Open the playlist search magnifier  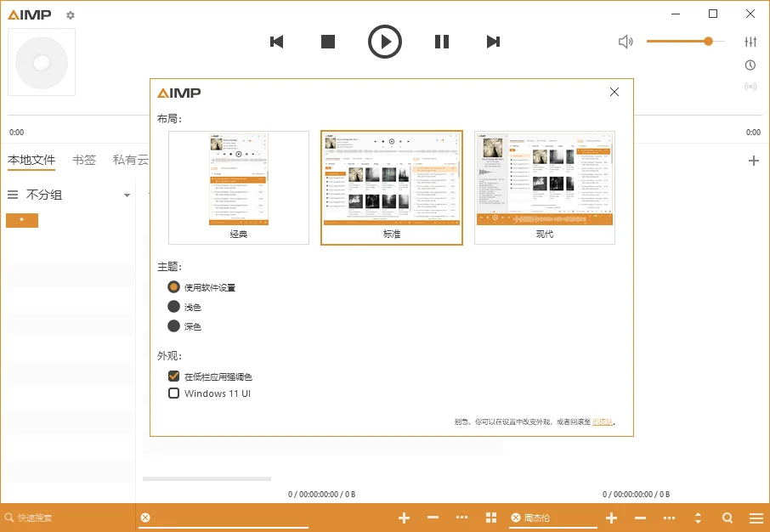pyautogui.click(x=728, y=518)
